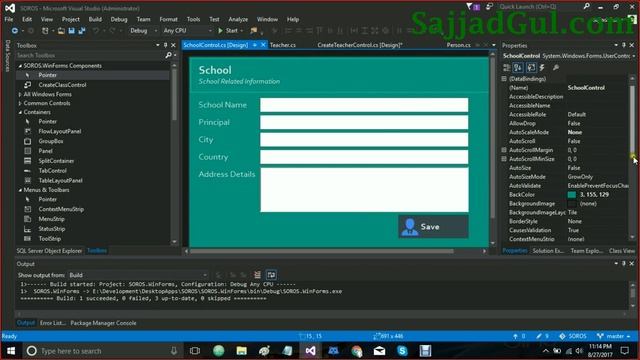Click the Save All icon
This screenshot has height=360, width=640.
point(82,31)
